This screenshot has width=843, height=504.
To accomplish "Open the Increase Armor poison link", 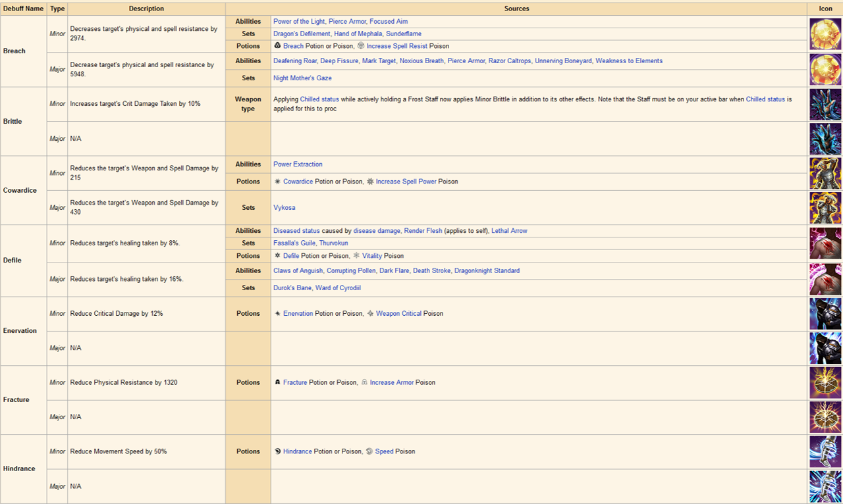I will pos(392,382).
